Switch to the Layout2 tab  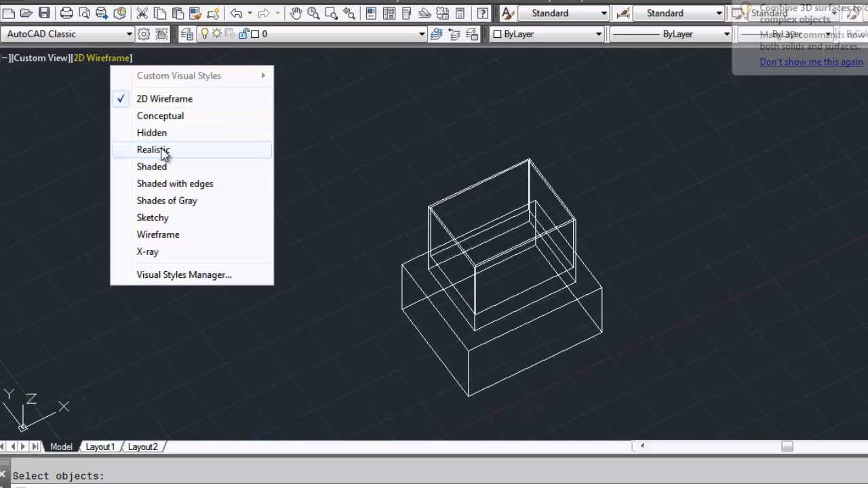[142, 447]
